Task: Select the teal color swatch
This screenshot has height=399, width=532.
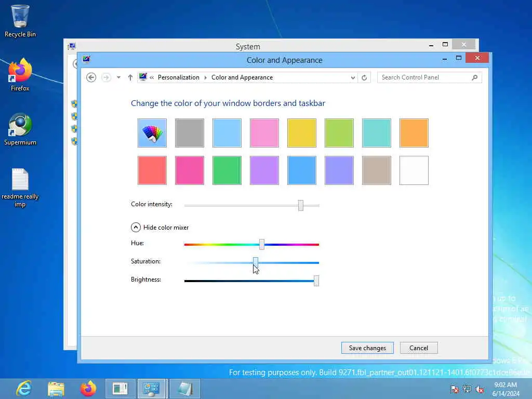Action: click(377, 133)
